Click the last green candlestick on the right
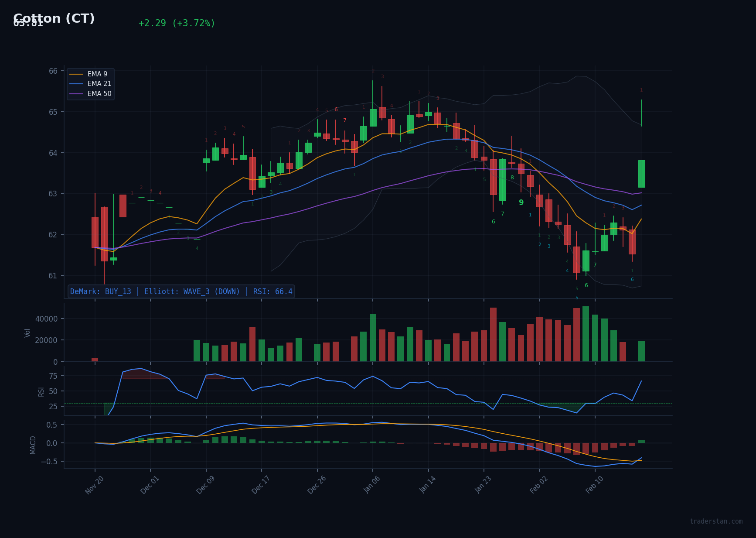 pyautogui.click(x=641, y=174)
